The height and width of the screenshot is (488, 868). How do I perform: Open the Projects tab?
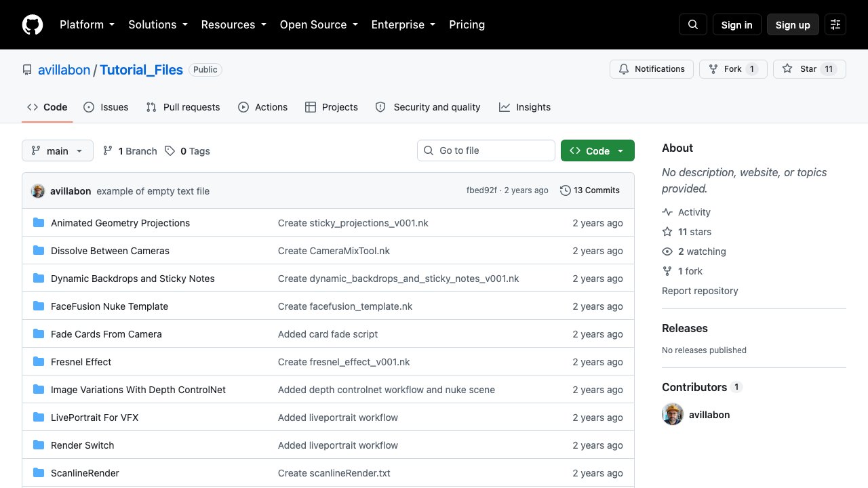332,107
